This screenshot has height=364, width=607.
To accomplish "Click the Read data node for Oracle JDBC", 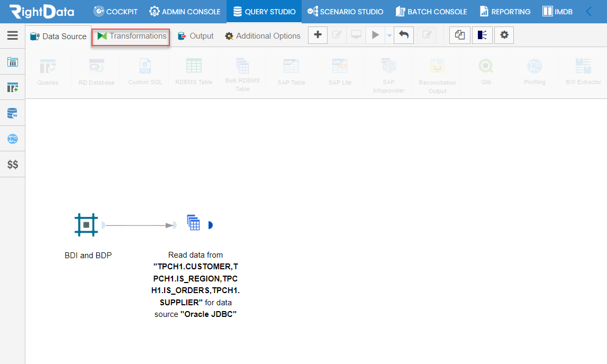I will click(194, 224).
